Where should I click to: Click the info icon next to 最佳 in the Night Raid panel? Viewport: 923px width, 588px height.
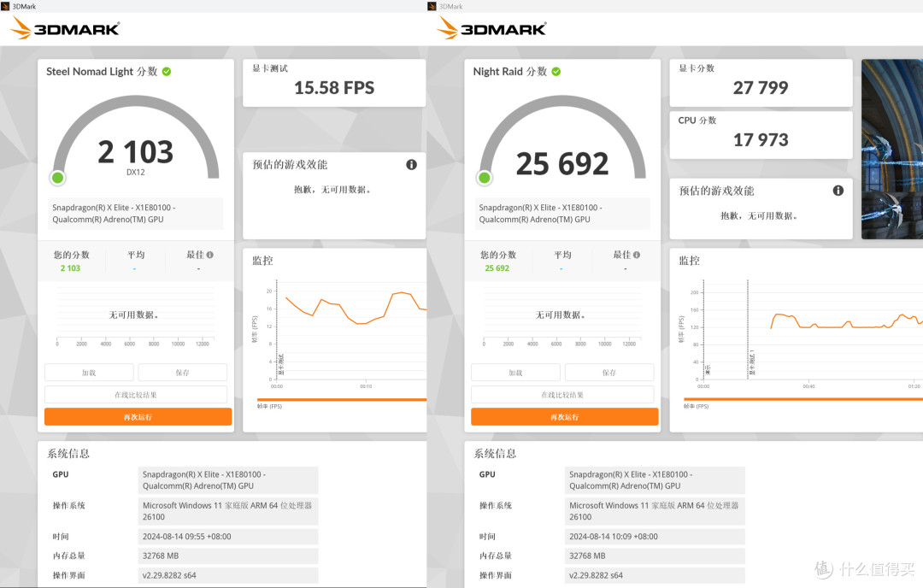click(637, 255)
